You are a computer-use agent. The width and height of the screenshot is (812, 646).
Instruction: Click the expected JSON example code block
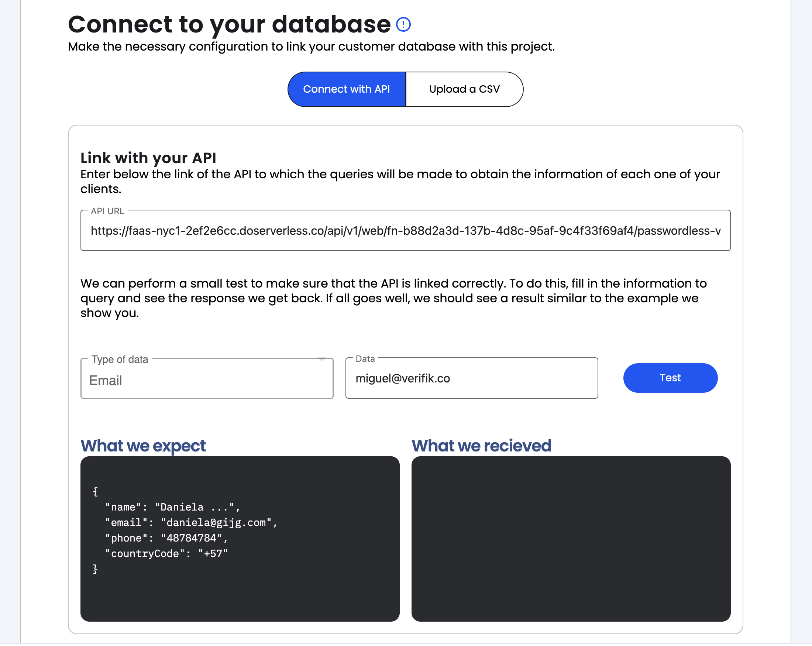coord(240,539)
